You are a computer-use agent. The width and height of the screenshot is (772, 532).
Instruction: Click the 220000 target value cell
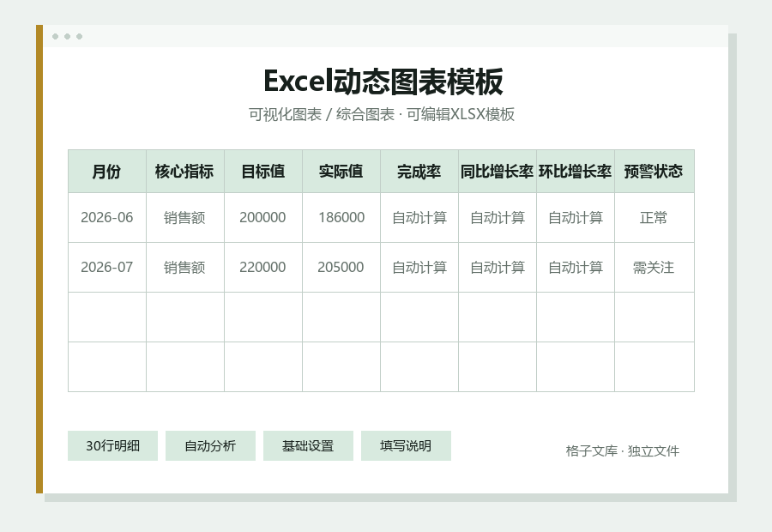(263, 268)
